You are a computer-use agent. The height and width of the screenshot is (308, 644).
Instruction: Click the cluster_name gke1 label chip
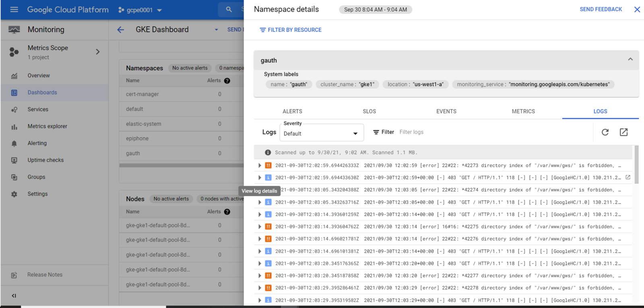tap(347, 84)
